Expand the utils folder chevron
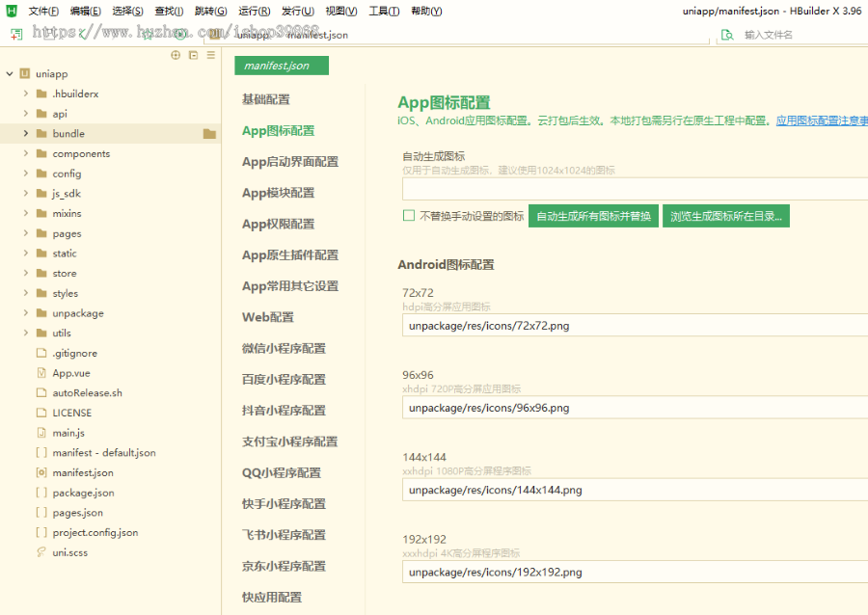 (25, 333)
